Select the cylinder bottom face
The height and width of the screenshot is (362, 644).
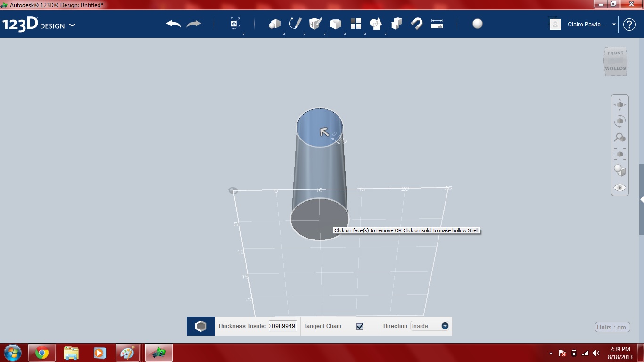[320, 219]
